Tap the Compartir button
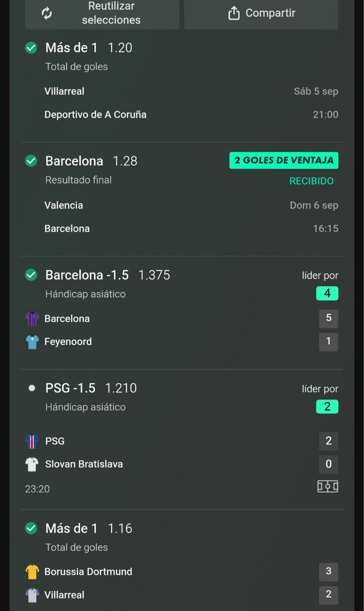The width and height of the screenshot is (364, 611). [x=261, y=13]
